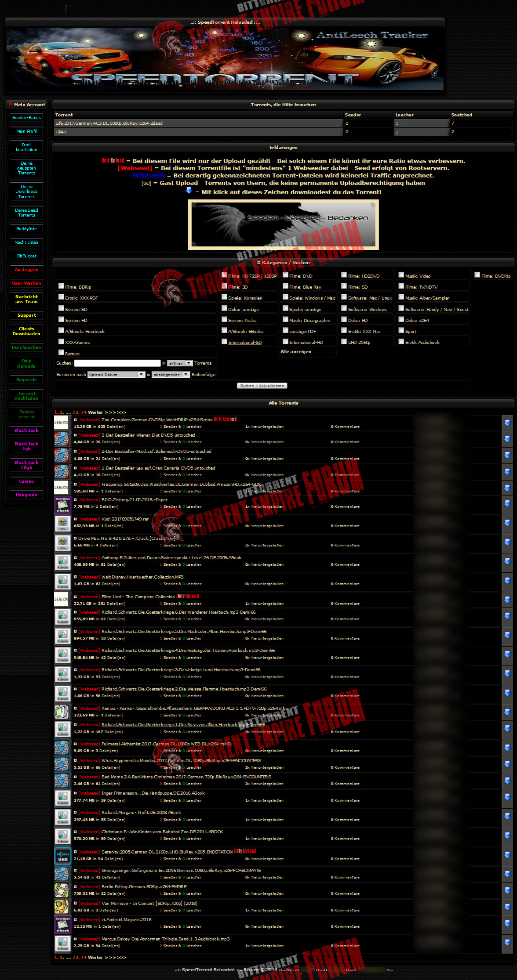Click A-Books icon of Walt.Disney.Hoerbuecher row

[x=62, y=582]
